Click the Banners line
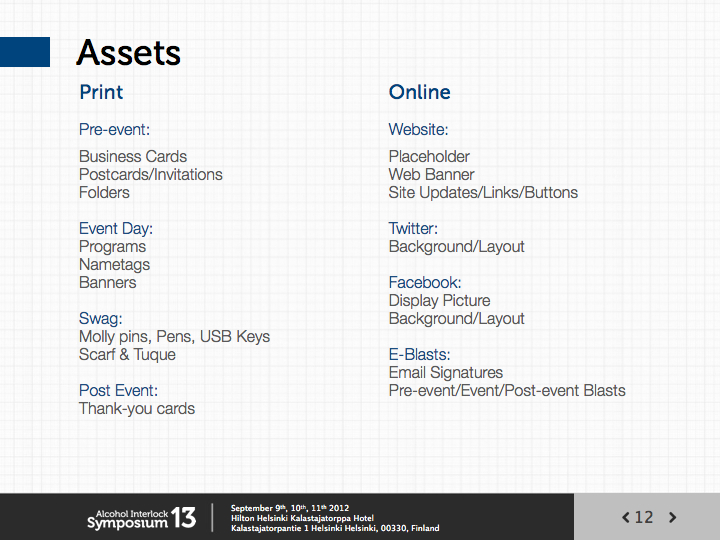 tap(107, 282)
